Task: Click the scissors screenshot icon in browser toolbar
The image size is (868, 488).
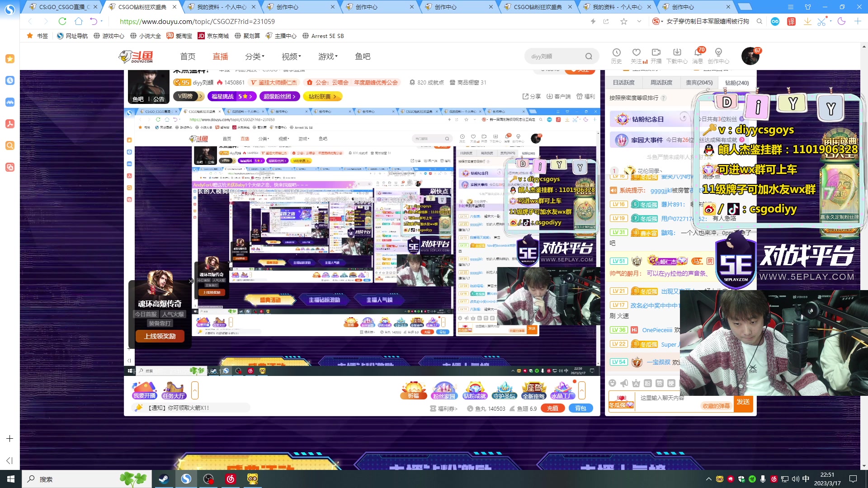Action: tap(821, 21)
